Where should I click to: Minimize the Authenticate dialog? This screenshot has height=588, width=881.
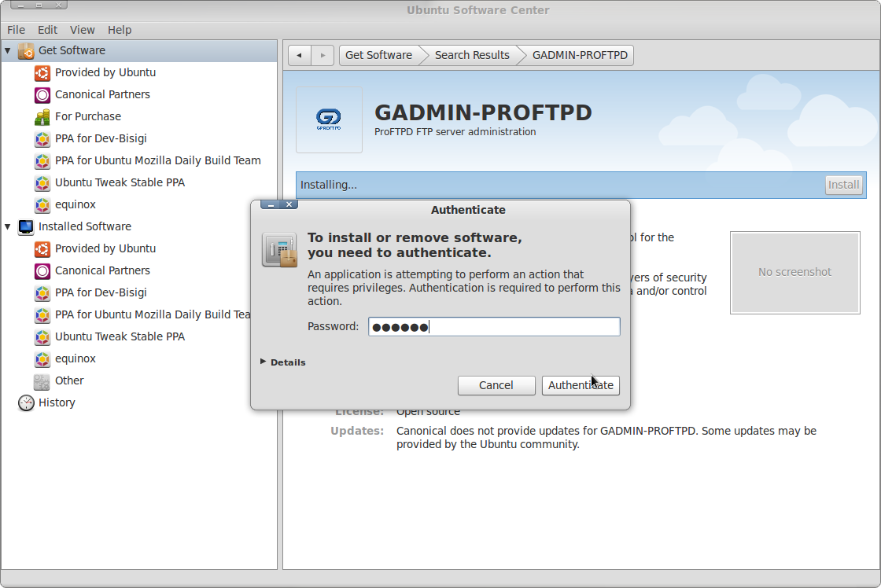271,205
